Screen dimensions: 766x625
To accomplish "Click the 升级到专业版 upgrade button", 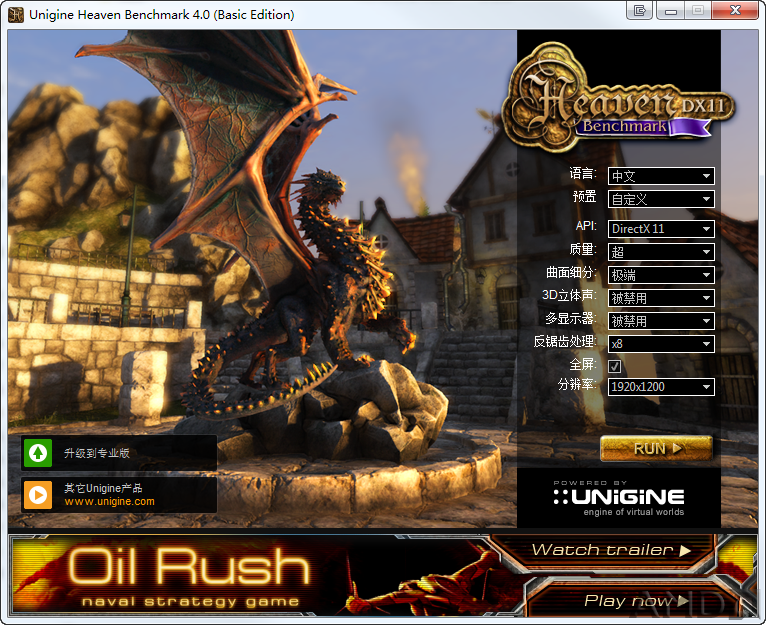I will (119, 453).
